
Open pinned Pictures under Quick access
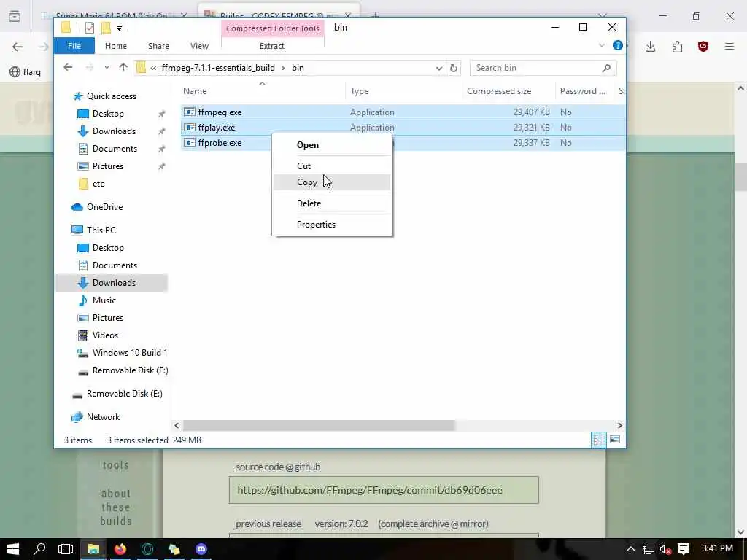[x=108, y=166]
